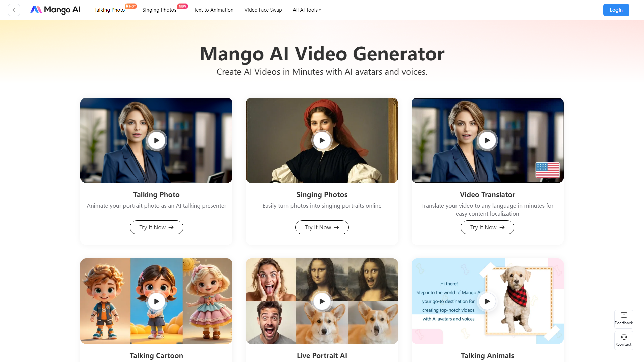Click the back navigation arrow icon
This screenshot has width=644, height=362.
pyautogui.click(x=14, y=10)
